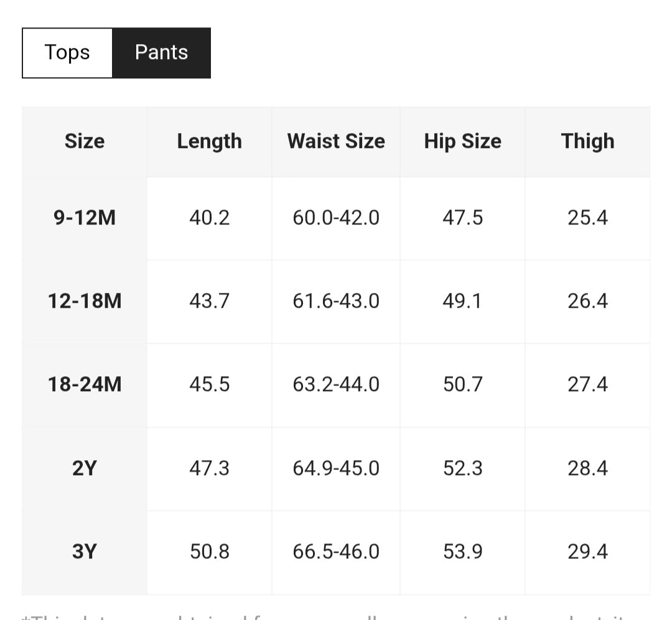Click the Size column header
This screenshot has height=620, width=672.
click(85, 141)
